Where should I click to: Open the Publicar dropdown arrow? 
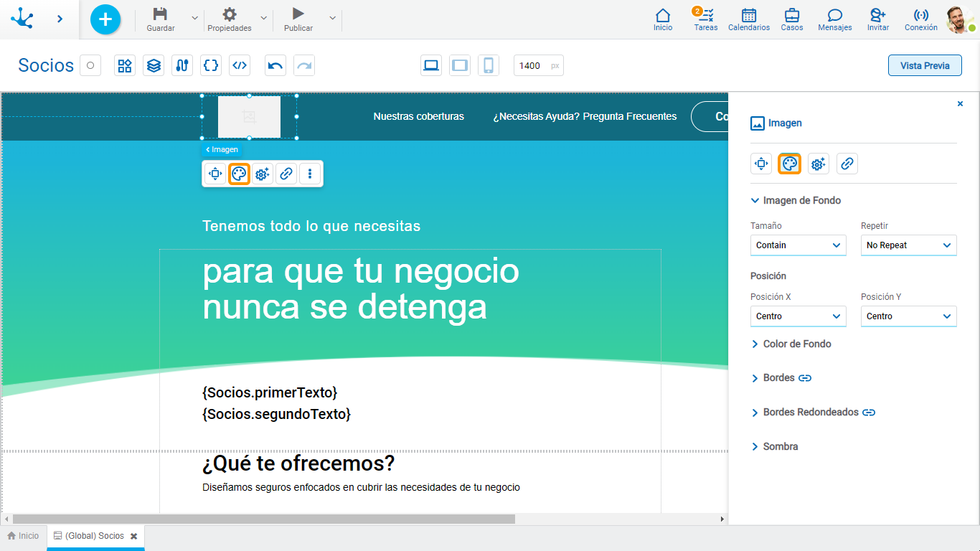point(332,18)
